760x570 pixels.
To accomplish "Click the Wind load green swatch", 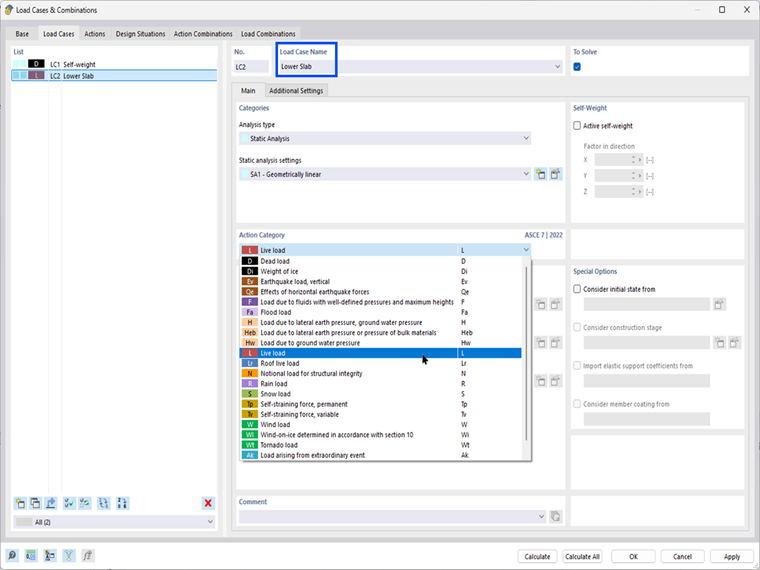I will 250,425.
